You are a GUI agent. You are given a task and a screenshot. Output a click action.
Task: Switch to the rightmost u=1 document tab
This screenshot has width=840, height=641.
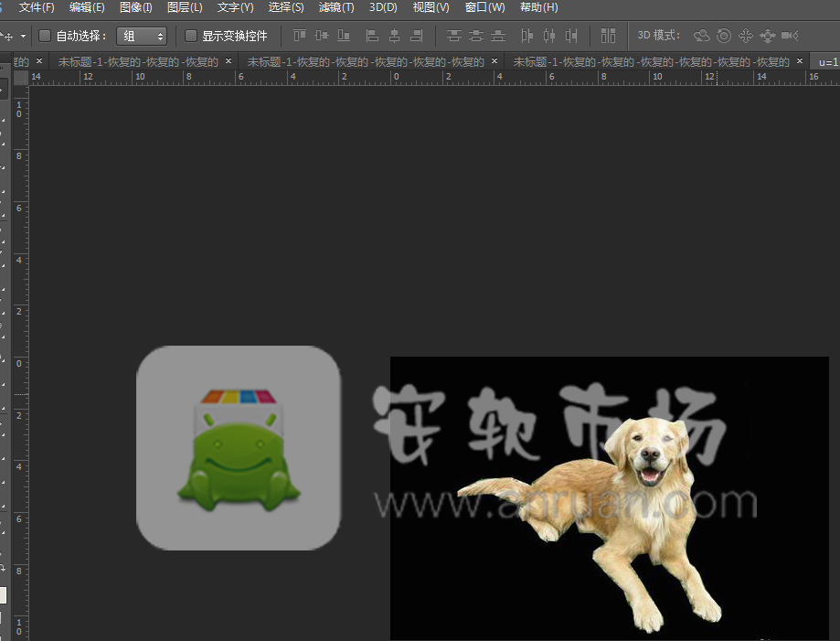coord(828,62)
